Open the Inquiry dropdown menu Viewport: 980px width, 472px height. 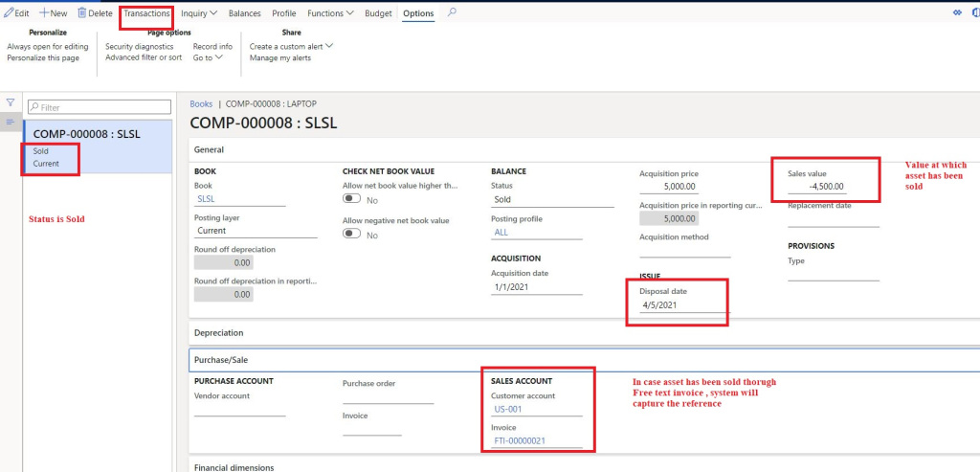pyautogui.click(x=199, y=13)
